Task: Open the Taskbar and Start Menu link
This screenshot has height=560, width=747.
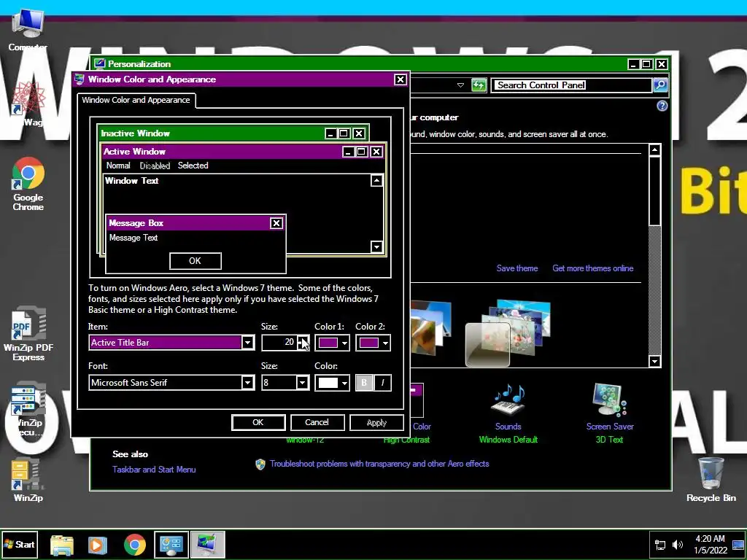Action: point(154,470)
